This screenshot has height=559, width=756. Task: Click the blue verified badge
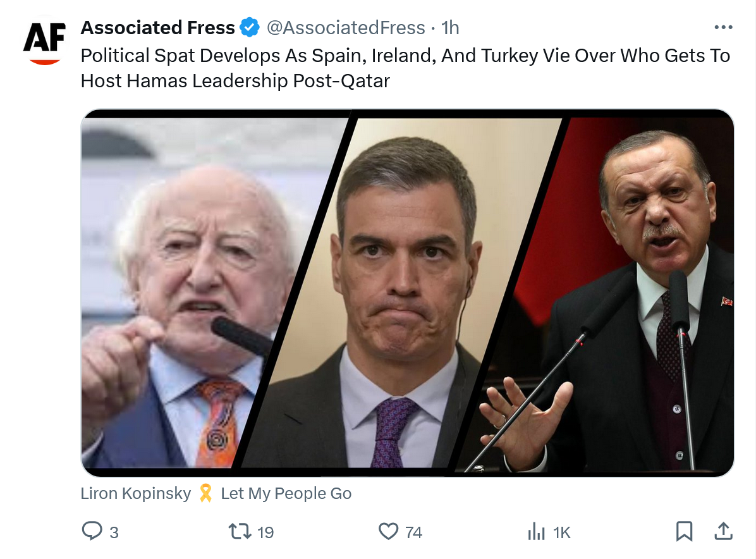pyautogui.click(x=250, y=28)
